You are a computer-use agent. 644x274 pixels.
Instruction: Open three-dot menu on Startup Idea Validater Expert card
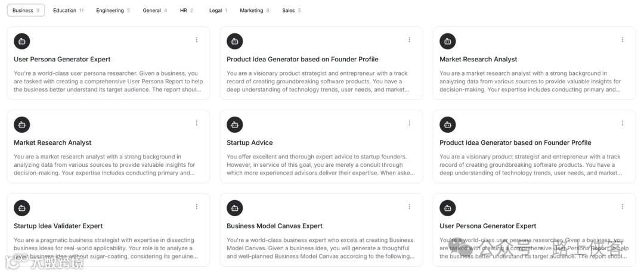pyautogui.click(x=197, y=207)
